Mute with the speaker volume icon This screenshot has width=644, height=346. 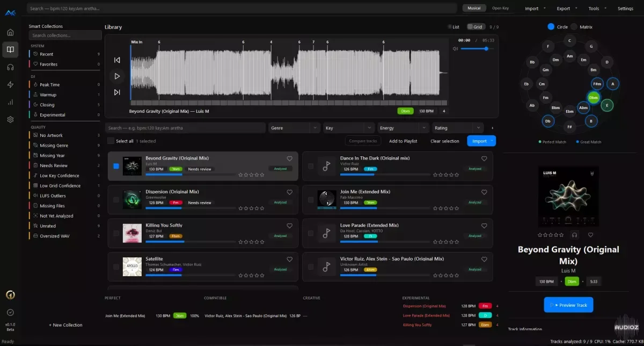click(x=455, y=48)
